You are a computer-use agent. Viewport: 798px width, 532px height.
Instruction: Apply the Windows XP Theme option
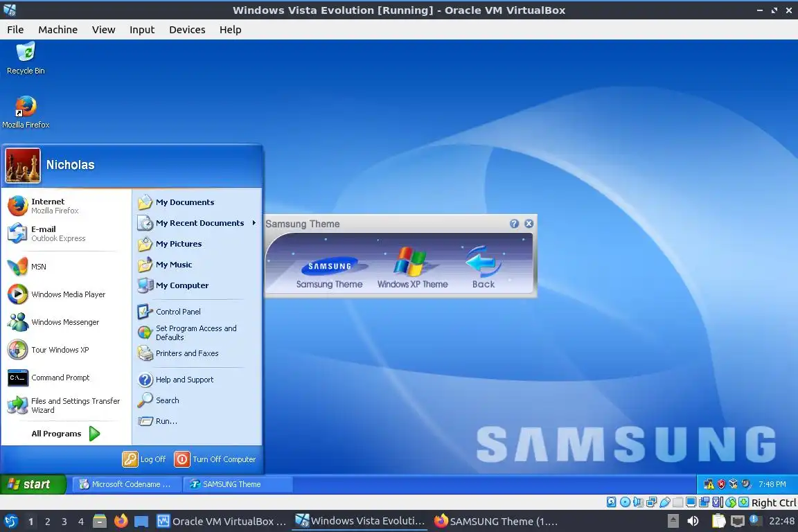click(412, 268)
